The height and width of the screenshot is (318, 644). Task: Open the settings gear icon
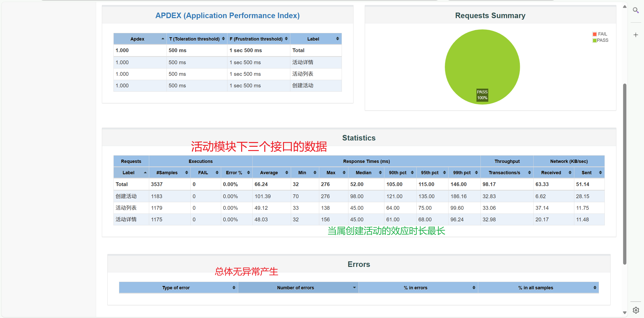636,310
